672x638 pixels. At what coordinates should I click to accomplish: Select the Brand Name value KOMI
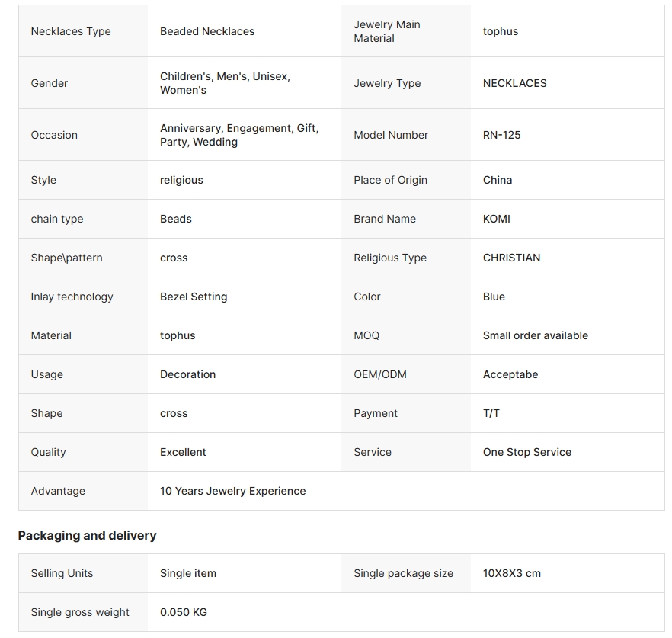tap(497, 219)
